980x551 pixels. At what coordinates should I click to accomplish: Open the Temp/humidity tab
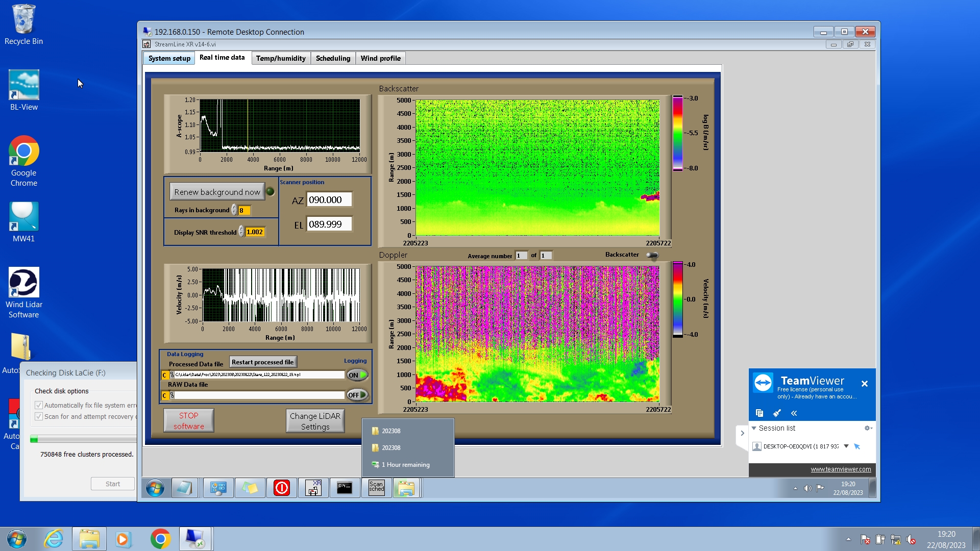[x=281, y=58]
